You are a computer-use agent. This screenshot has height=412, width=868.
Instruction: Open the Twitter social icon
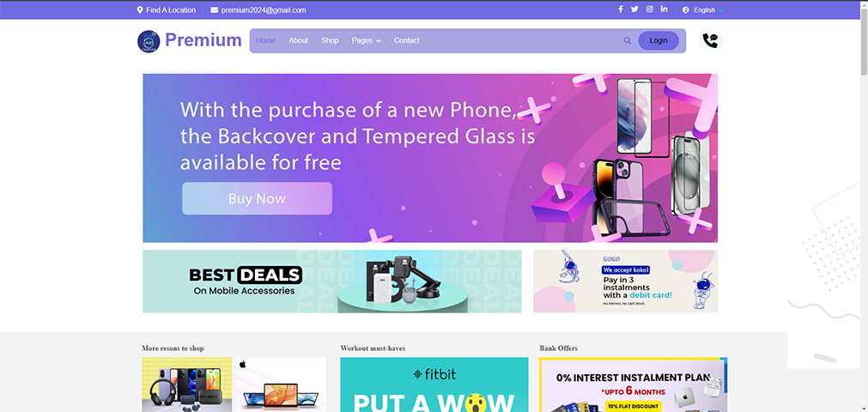634,9
